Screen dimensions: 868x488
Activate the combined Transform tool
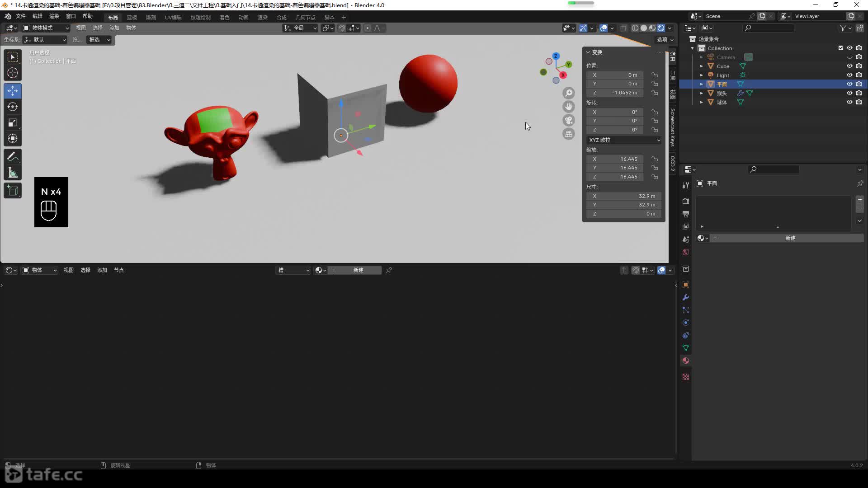13,138
